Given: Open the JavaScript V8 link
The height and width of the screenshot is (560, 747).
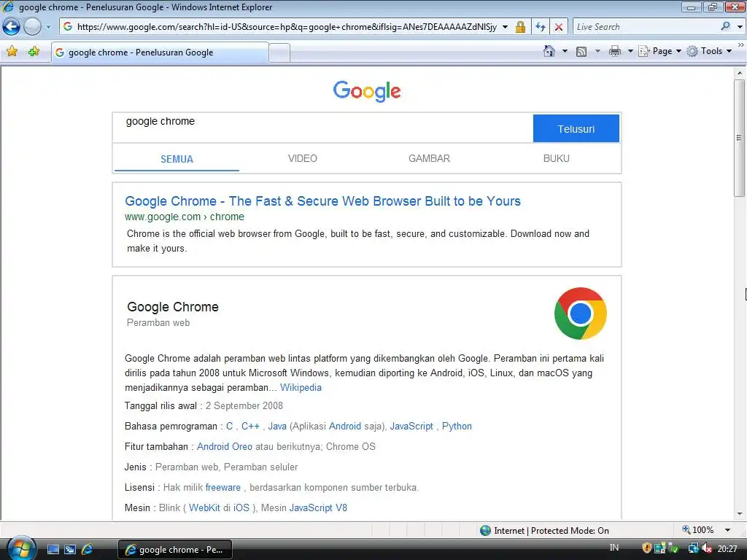Looking at the screenshot, I should 318,507.
